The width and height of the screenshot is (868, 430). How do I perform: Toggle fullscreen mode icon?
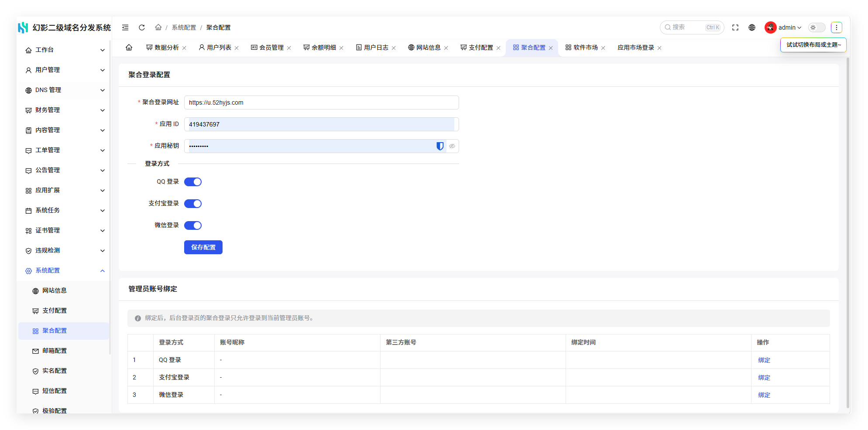click(735, 27)
